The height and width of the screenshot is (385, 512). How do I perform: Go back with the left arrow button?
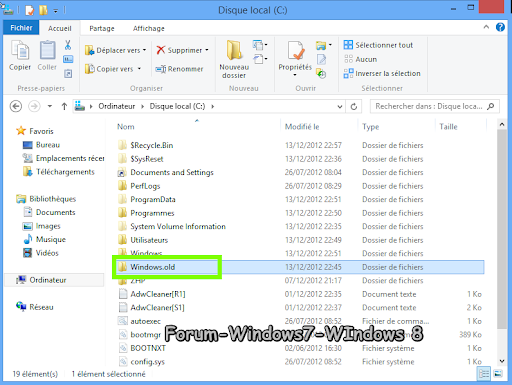click(x=16, y=106)
